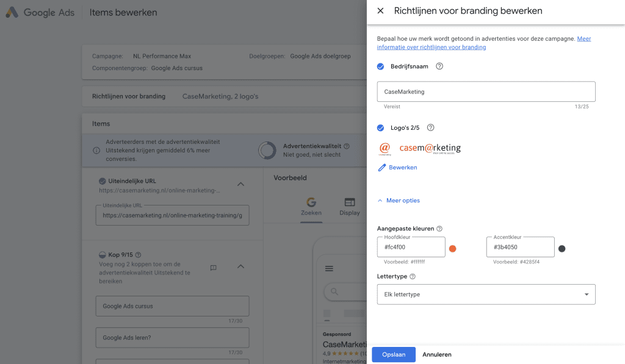Open help for Bedrijfsnaam
Viewport: 625px width, 364px height.
click(x=439, y=66)
